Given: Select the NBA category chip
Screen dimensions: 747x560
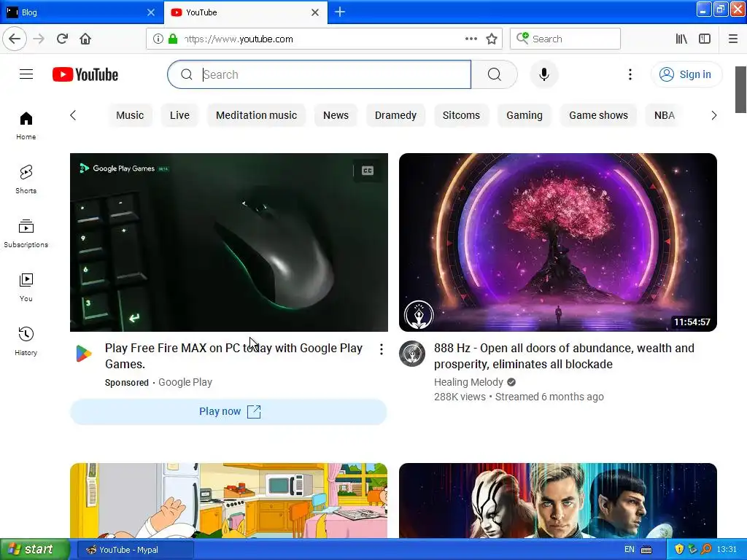Looking at the screenshot, I should click(664, 115).
